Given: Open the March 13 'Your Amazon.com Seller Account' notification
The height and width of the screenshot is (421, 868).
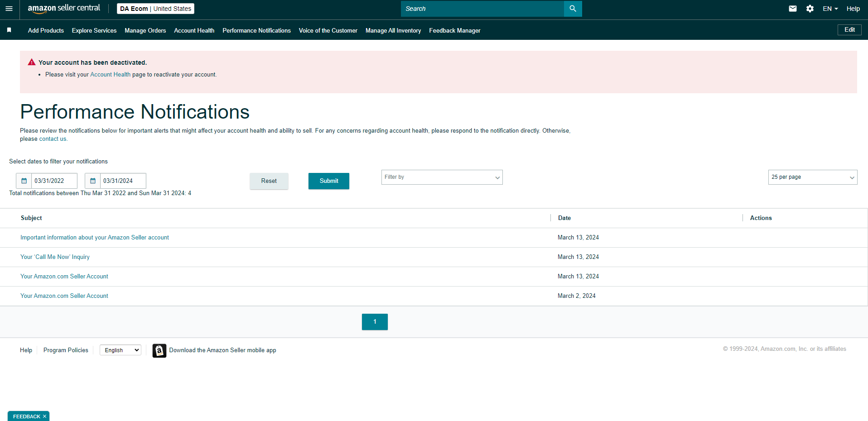Looking at the screenshot, I should (64, 277).
